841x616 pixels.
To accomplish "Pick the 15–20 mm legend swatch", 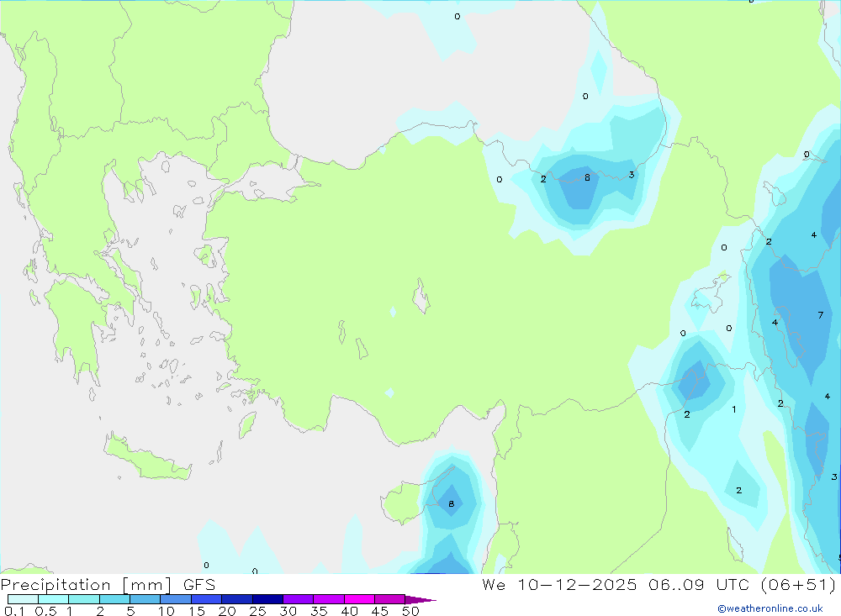I will (207, 599).
